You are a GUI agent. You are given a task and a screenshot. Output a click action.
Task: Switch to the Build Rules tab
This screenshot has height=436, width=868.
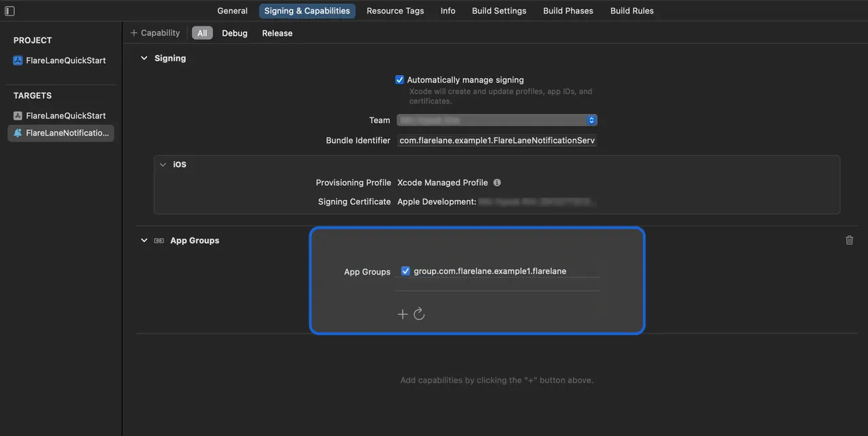(x=632, y=11)
